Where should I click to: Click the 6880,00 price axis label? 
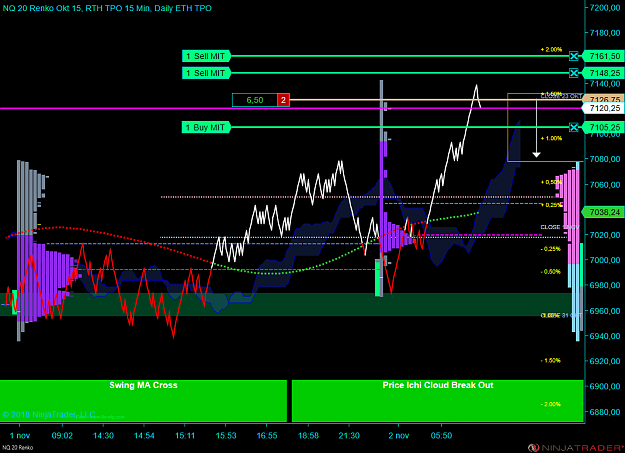pos(605,412)
